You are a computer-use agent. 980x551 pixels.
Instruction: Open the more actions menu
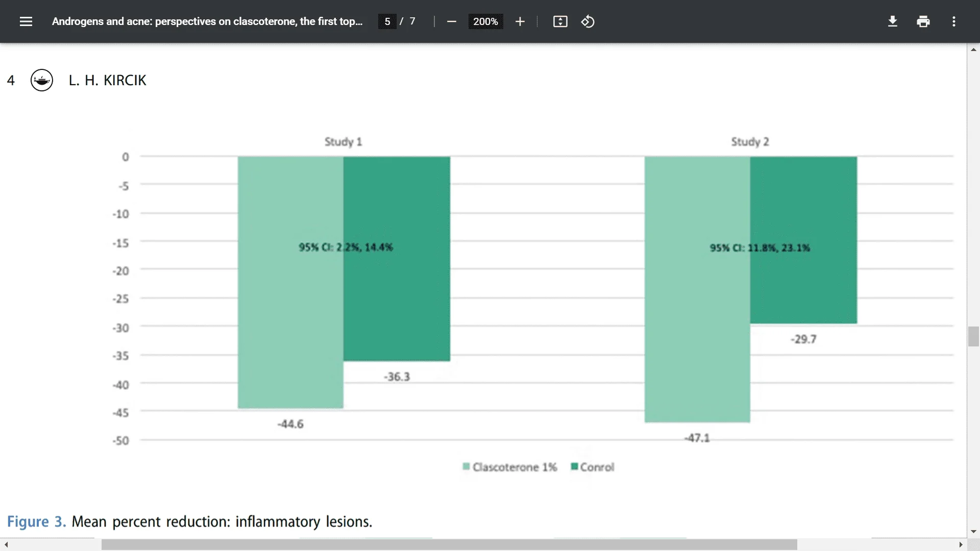[953, 21]
